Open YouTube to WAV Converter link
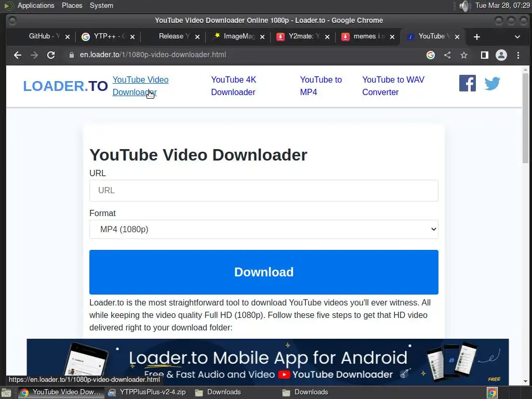This screenshot has height=399, width=532. pos(393,86)
